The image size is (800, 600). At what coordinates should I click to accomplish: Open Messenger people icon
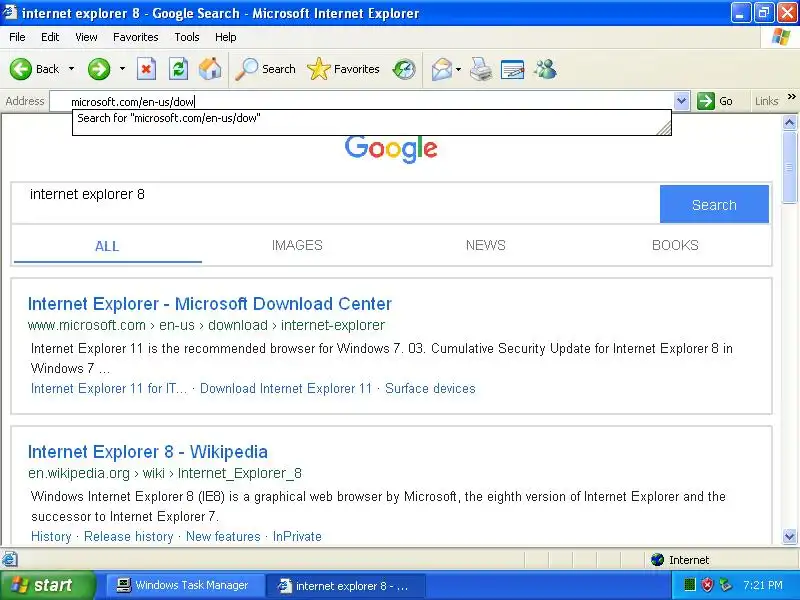click(545, 69)
